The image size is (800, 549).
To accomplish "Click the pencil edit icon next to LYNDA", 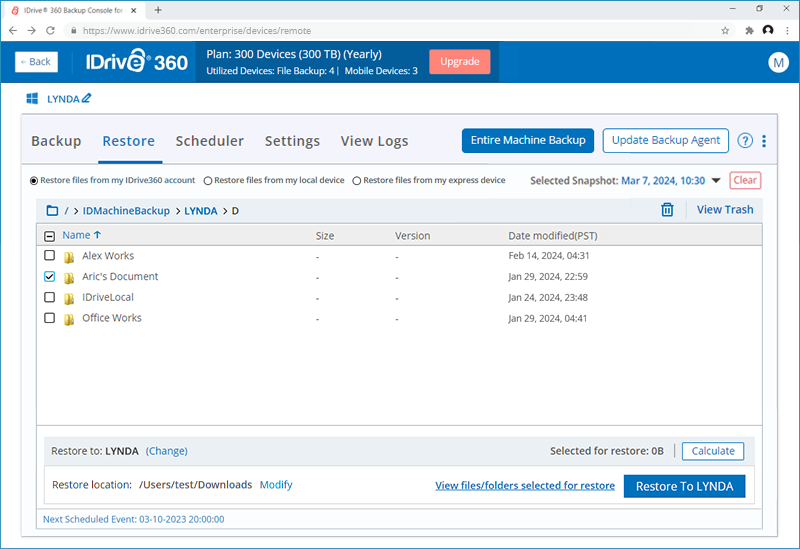I will [x=86, y=99].
